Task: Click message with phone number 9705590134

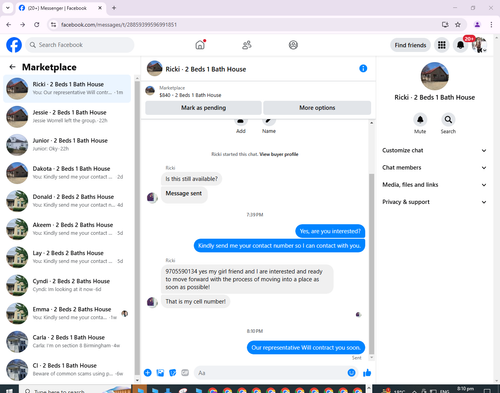Action: 247,279
